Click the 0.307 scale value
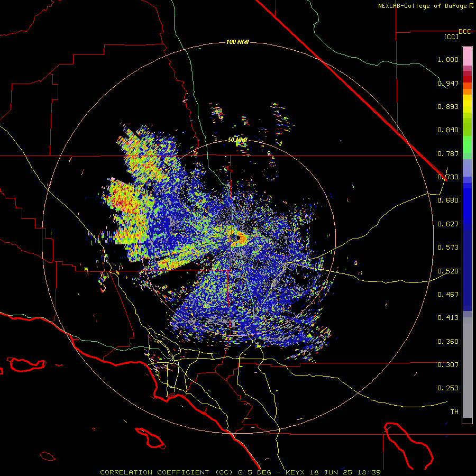Viewport: 476px width, 476px height. pyautogui.click(x=448, y=365)
